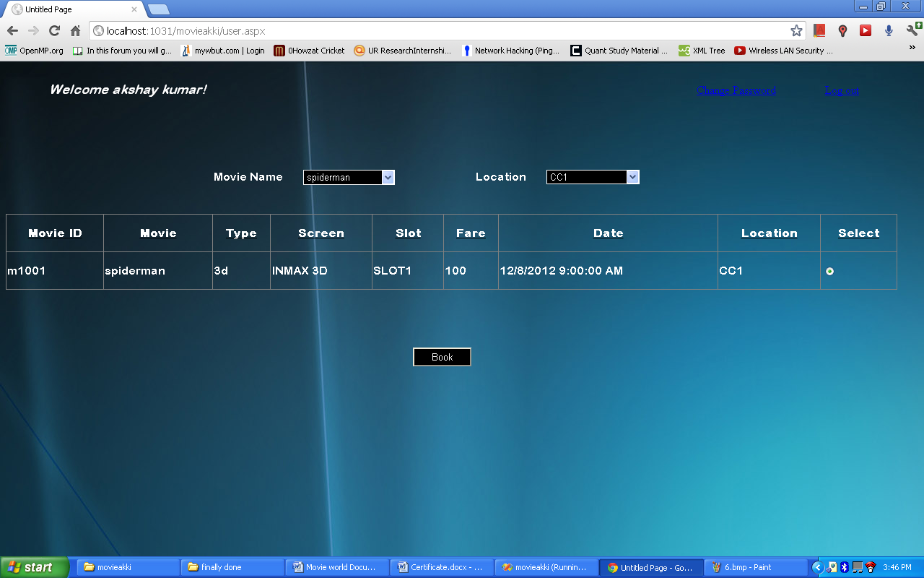Click the INMAX 3D screen cell

coord(321,271)
